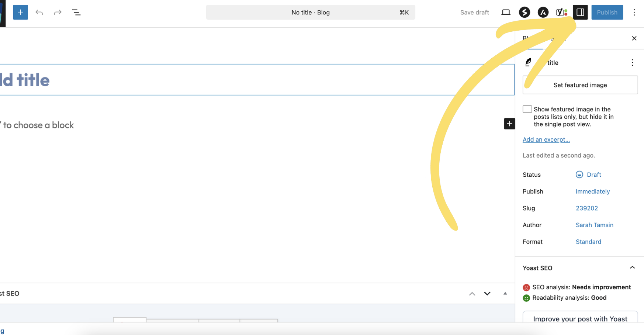Expand the Post SEO panel downward chevron
Viewport: 644px width, 335px height.
[x=487, y=293]
